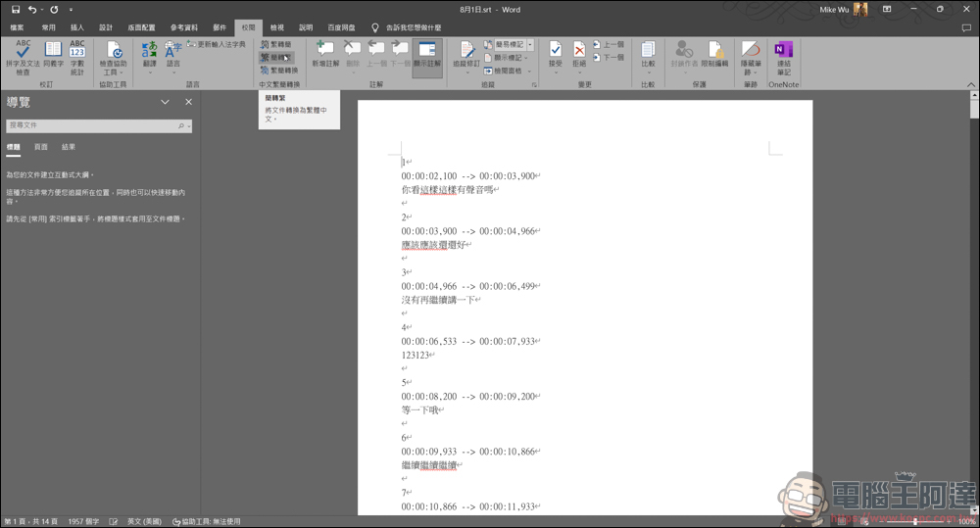Add a new comment with 新增註解
This screenshot has width=980, height=528.
tap(325, 54)
